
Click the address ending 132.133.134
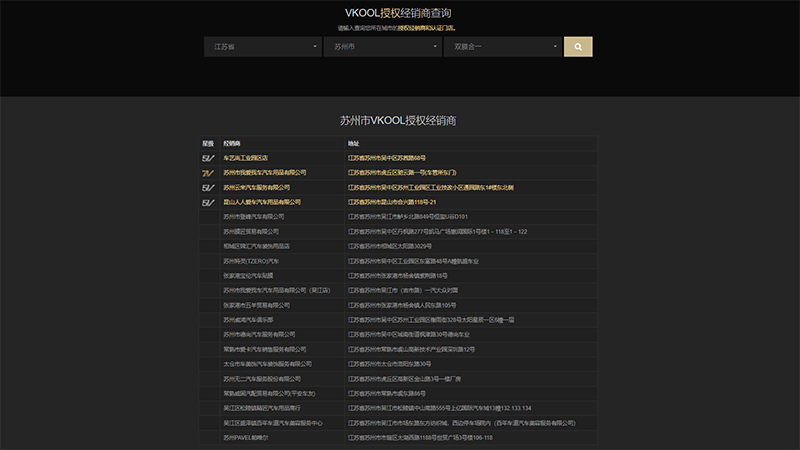439,408
